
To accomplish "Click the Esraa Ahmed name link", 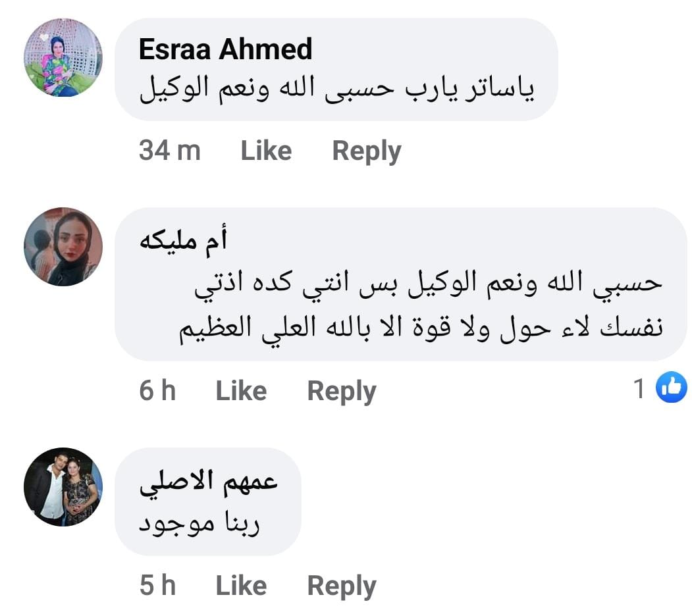I will point(225,49).
